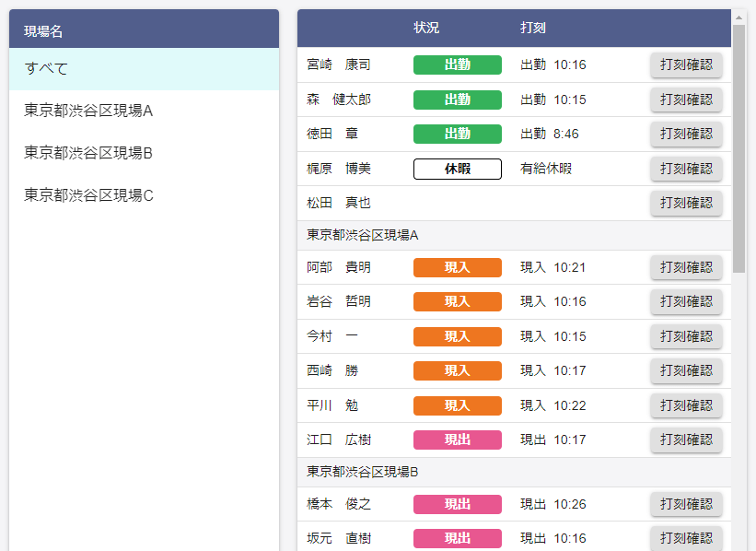Click 打刻確認 for 宮崎 康司
Screen dimensions: 756x551
tap(686, 64)
